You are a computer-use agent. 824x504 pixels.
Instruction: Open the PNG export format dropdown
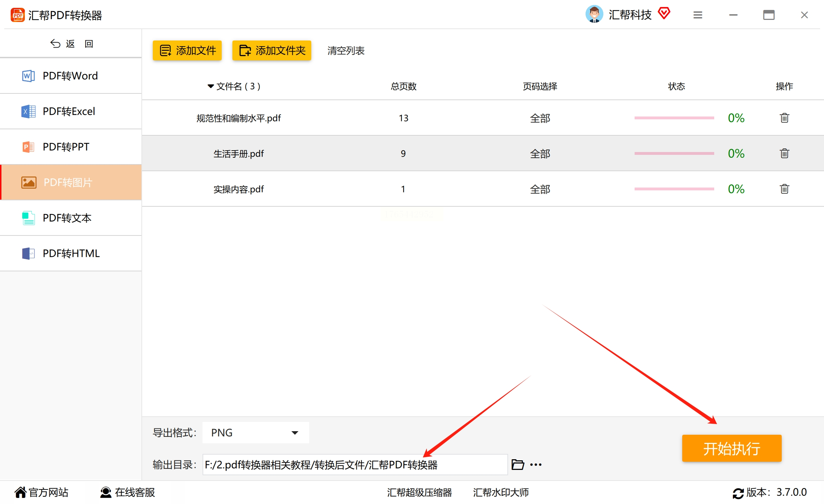click(255, 432)
